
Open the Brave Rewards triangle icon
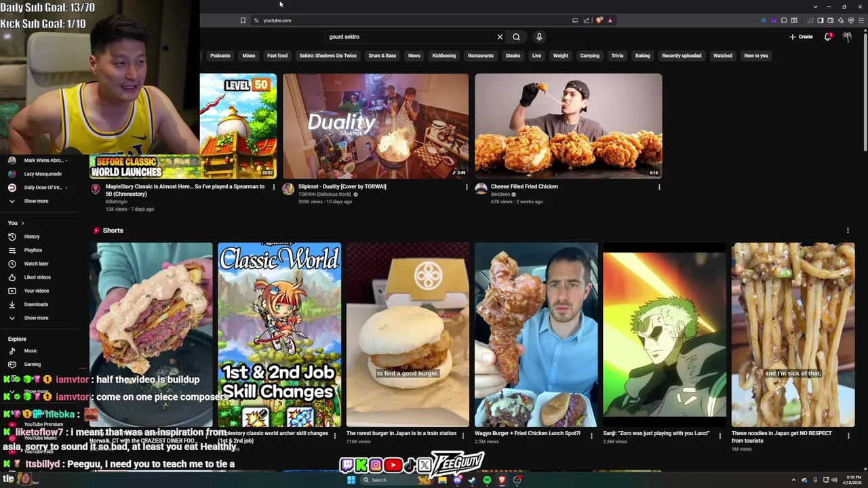[x=610, y=20]
